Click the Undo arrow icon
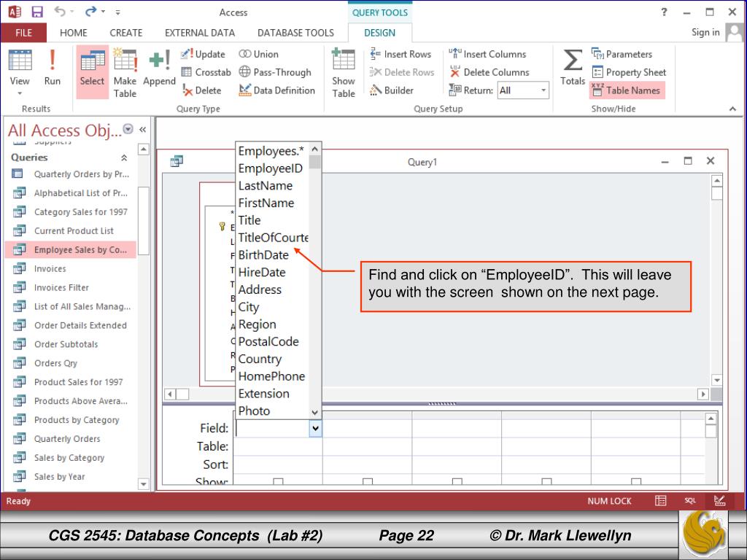 tap(60, 12)
